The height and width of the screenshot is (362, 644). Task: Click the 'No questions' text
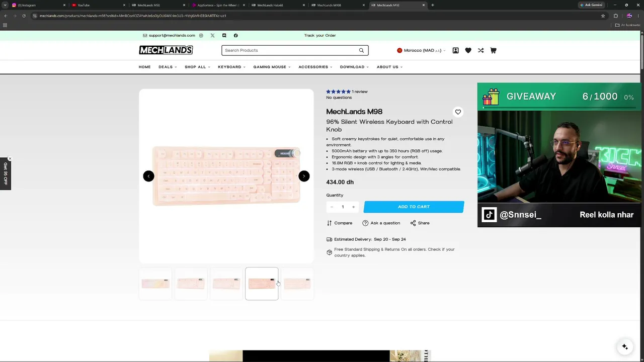(x=339, y=98)
